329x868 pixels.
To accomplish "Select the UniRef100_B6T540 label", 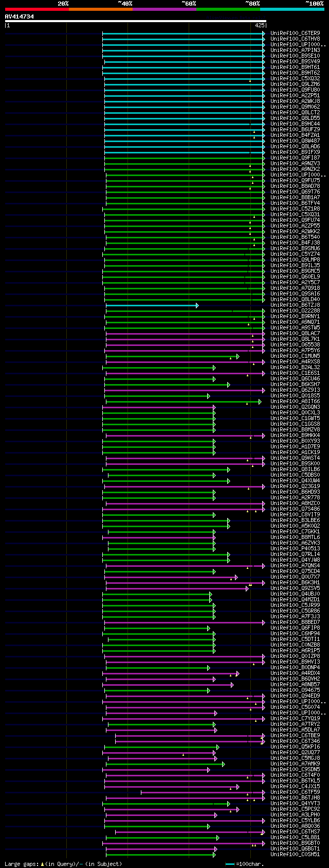I will click(x=295, y=237).
